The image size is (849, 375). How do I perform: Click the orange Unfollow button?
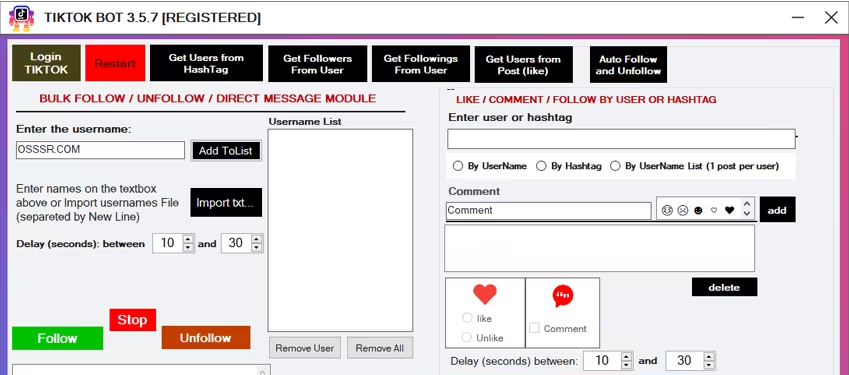pyautogui.click(x=206, y=338)
